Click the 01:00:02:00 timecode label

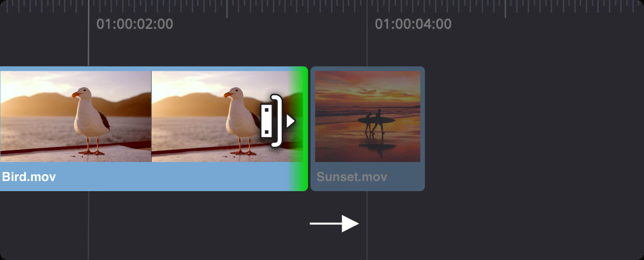click(135, 24)
